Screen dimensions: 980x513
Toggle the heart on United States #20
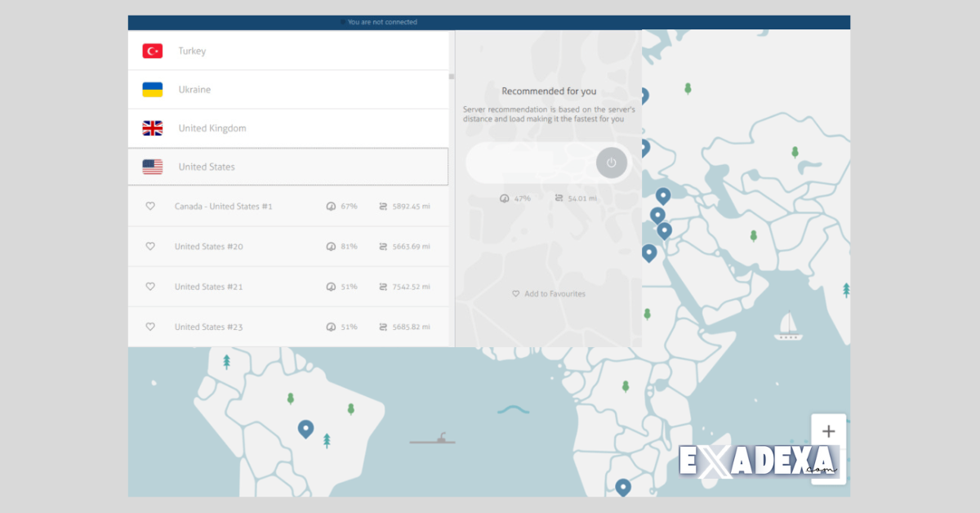point(150,246)
